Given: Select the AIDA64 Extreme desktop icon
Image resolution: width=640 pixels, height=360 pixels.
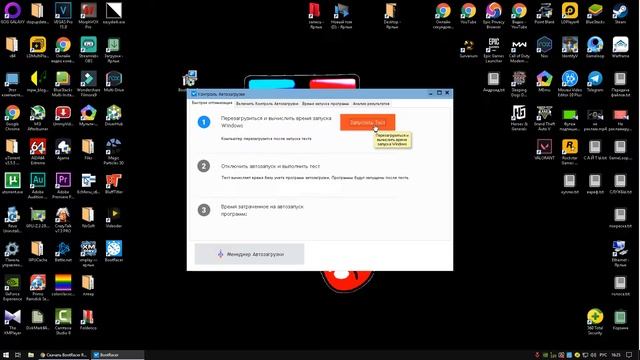Looking at the screenshot, I should click(x=38, y=151).
